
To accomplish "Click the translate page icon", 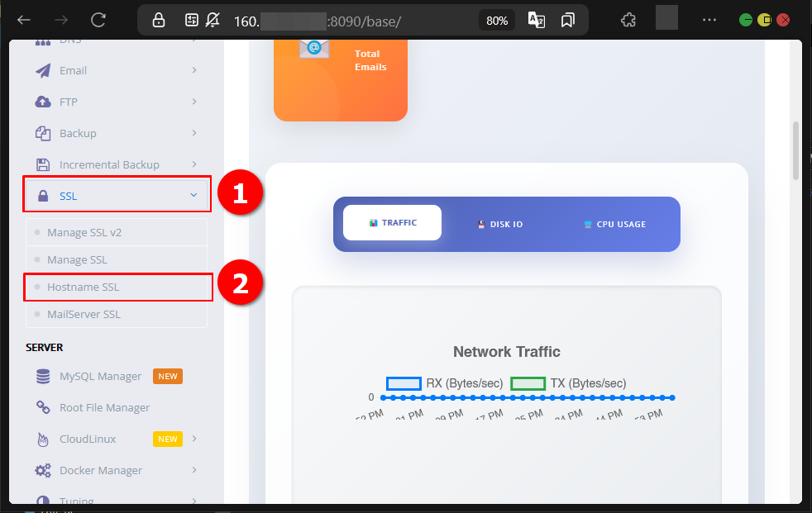I will pos(536,20).
